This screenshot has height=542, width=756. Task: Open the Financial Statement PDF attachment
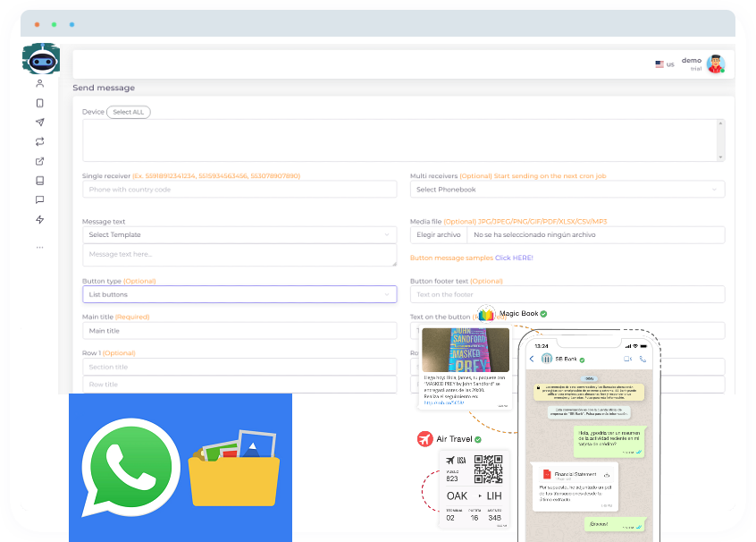(575, 476)
